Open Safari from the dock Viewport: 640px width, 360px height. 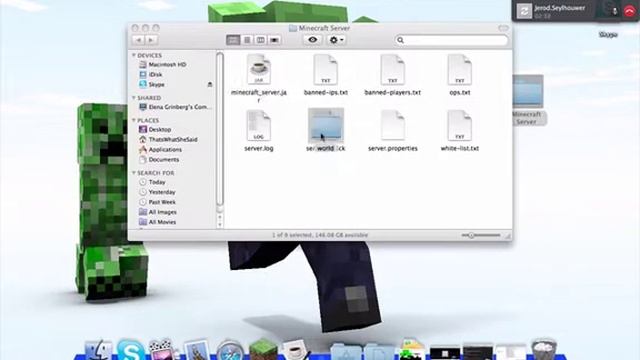[230, 351]
